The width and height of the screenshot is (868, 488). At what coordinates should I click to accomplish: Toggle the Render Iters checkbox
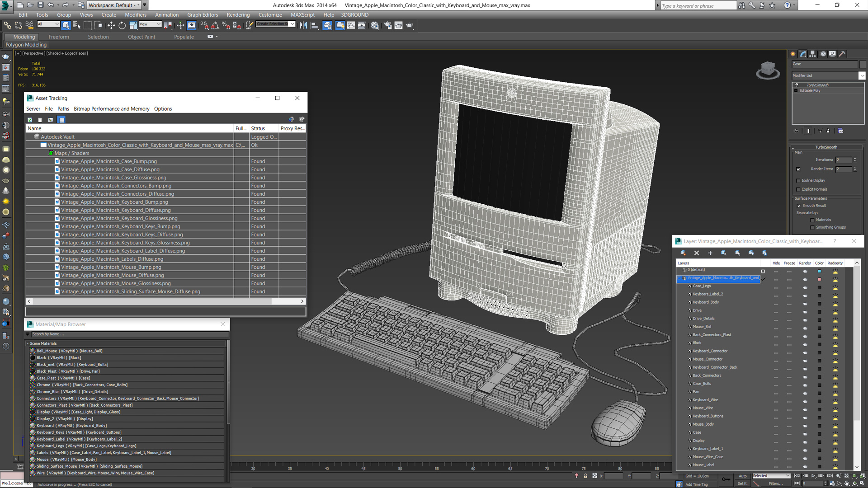[798, 169]
